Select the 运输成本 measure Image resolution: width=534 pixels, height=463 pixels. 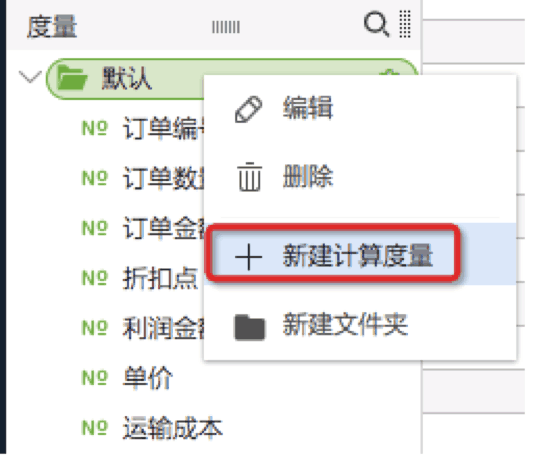point(173,428)
